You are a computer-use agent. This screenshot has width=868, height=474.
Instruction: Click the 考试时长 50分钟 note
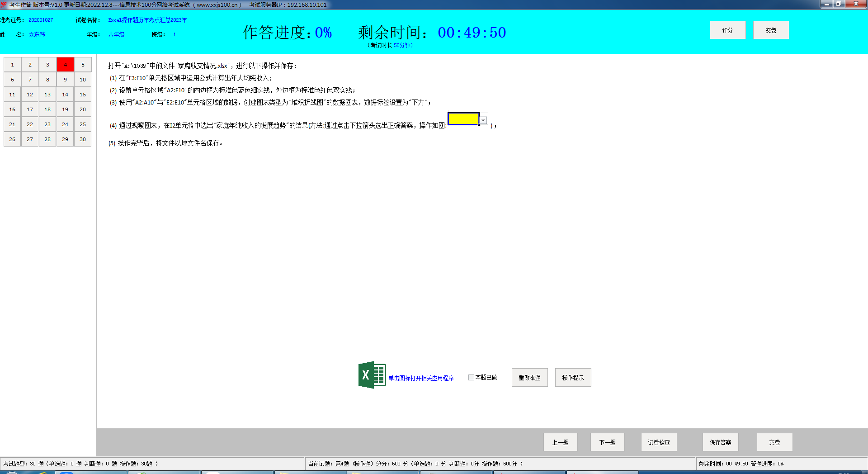coord(390,45)
